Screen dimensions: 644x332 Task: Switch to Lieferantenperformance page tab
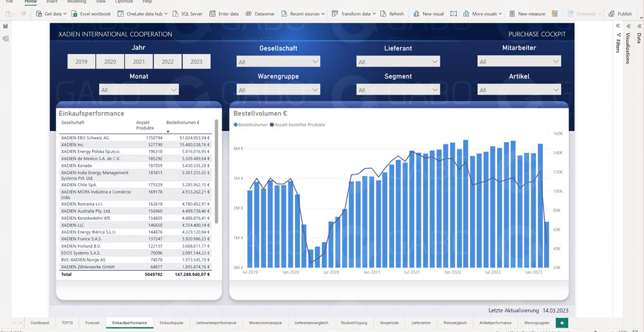pos(216,323)
